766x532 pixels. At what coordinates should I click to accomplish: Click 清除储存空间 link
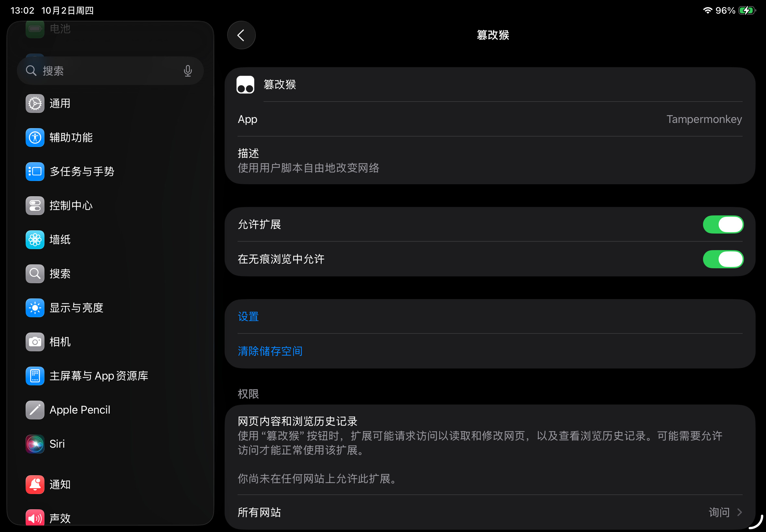pyautogui.click(x=270, y=351)
